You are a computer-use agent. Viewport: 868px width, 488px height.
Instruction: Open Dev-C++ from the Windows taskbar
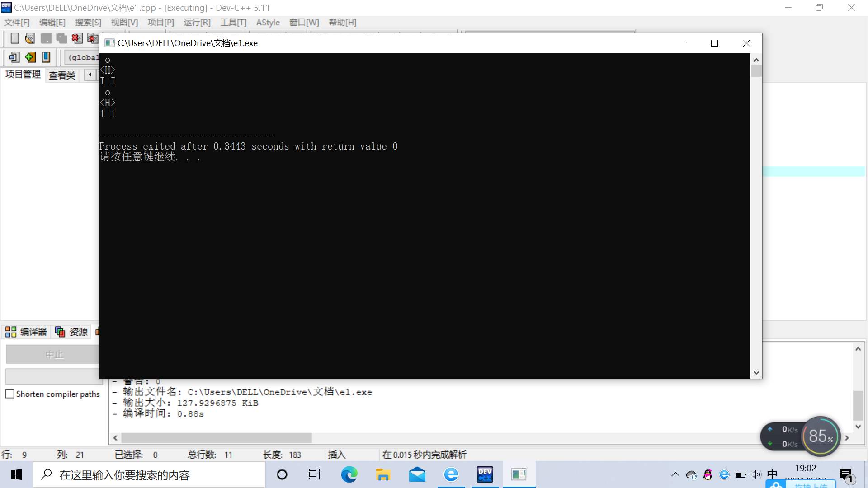click(485, 474)
